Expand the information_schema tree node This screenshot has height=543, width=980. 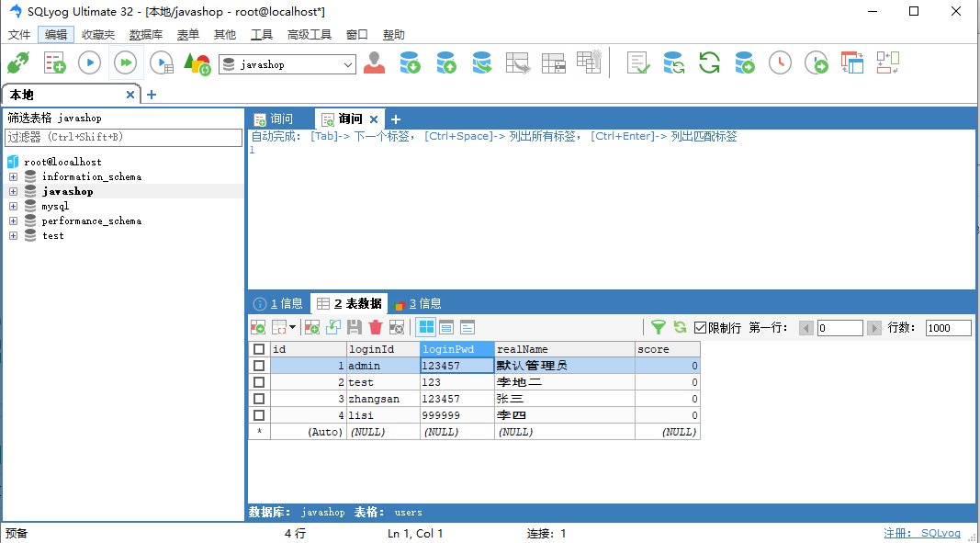pos(13,176)
